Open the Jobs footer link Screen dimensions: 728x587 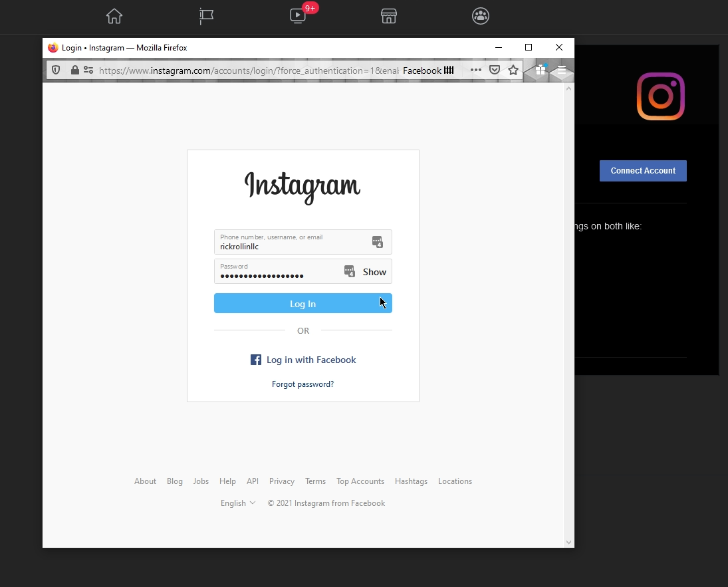(x=201, y=481)
